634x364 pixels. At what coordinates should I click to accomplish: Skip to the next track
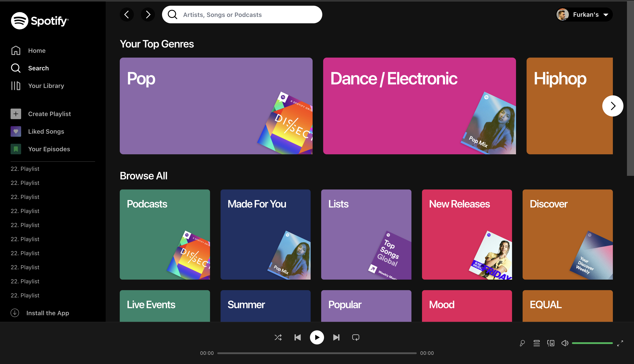point(336,337)
